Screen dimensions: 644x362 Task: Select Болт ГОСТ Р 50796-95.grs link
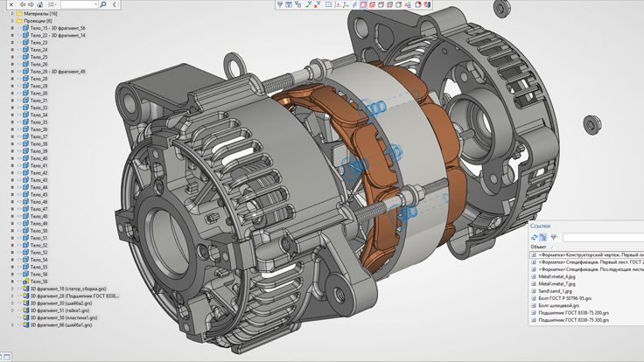coord(564,298)
